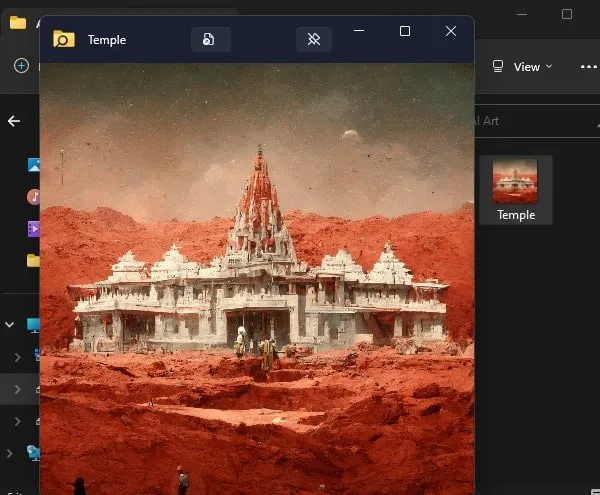Click the New plus icon in File Explorer
This screenshot has width=600, height=495.
click(x=21, y=66)
